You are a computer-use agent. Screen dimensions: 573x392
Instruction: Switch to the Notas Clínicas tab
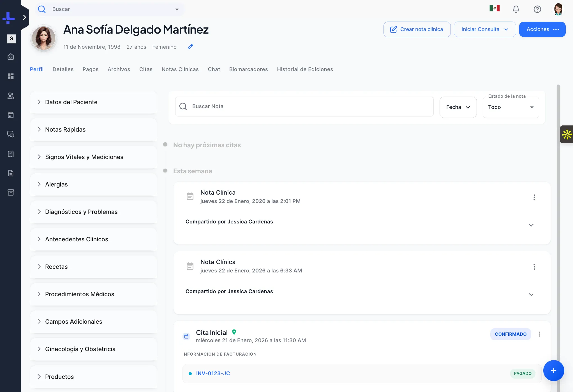pyautogui.click(x=180, y=69)
